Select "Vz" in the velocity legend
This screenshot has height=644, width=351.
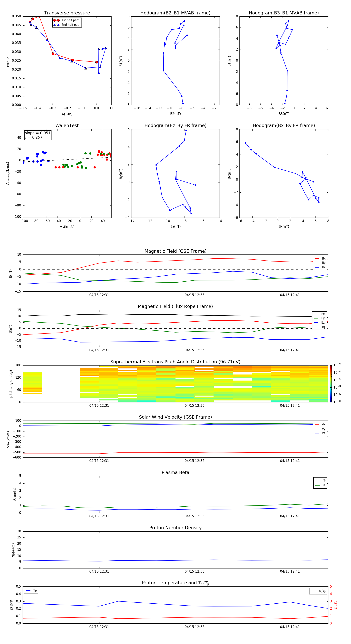pos(320,433)
